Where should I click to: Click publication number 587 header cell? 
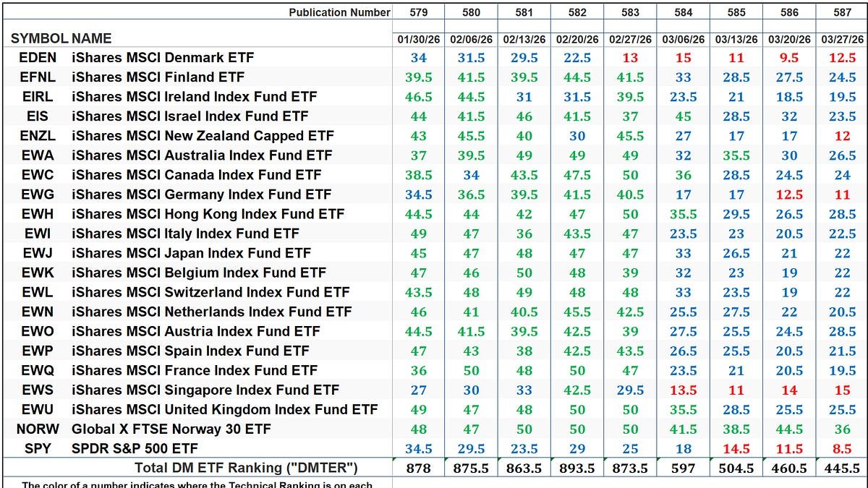(x=842, y=12)
